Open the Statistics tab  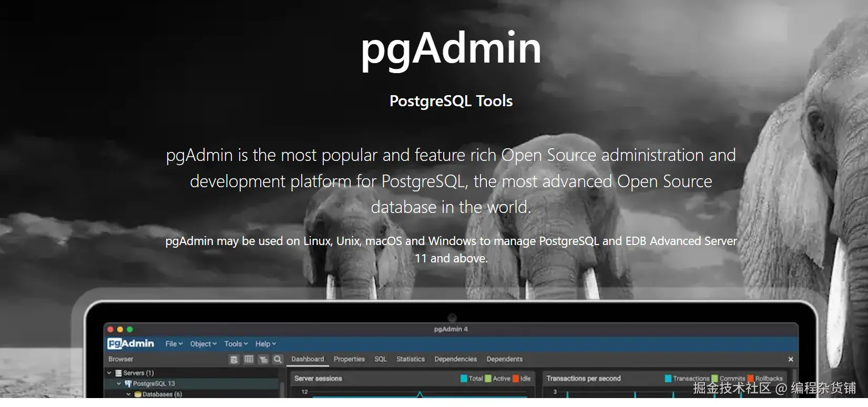[411, 359]
